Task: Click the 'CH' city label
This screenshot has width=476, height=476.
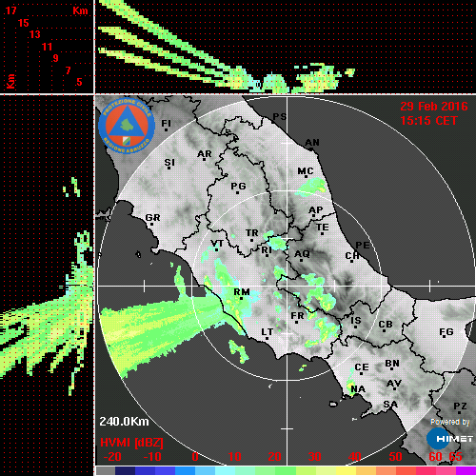Action: 352,255
